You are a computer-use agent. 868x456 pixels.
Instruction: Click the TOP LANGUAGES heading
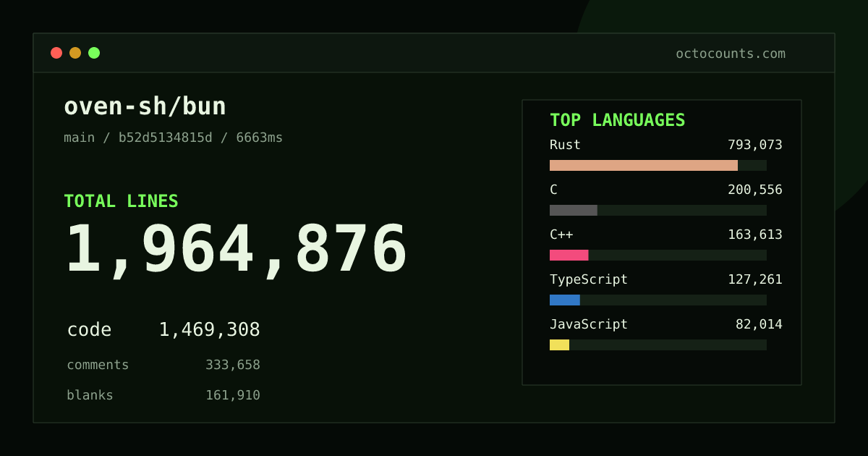[x=617, y=120]
